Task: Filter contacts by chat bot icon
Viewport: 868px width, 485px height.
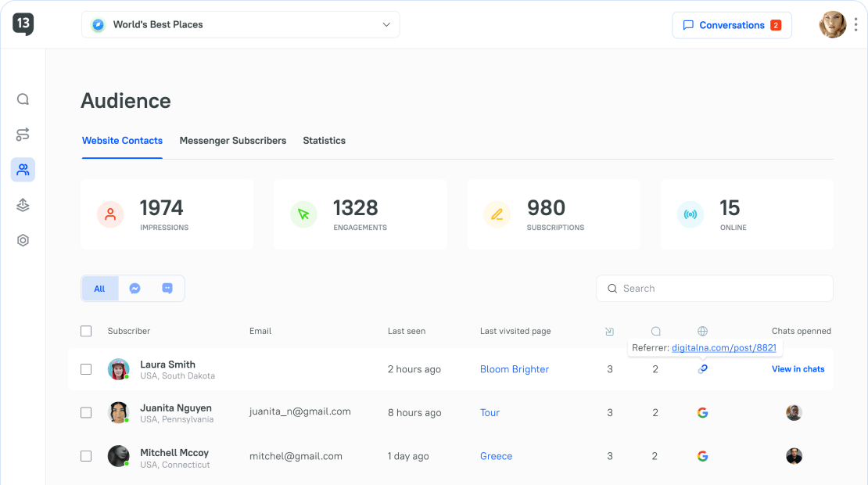Action: click(x=167, y=289)
